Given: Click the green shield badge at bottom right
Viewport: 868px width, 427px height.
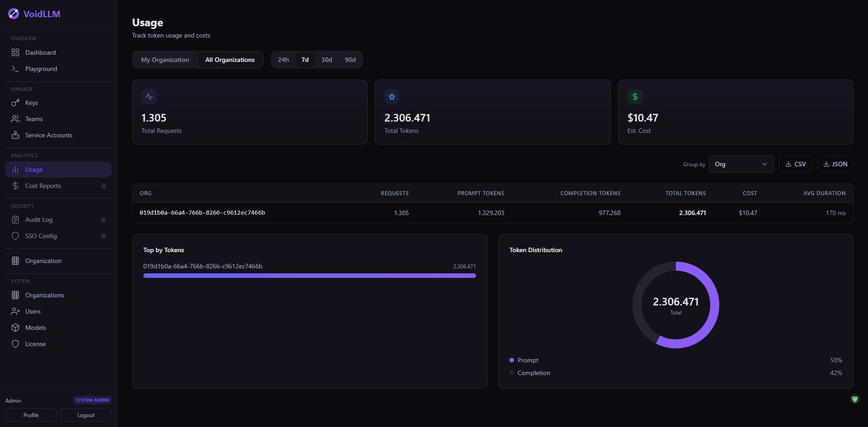Looking at the screenshot, I should coord(854,399).
